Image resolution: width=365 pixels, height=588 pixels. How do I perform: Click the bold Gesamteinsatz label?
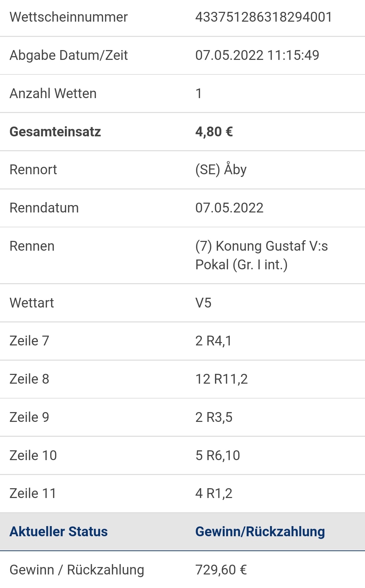(x=55, y=132)
